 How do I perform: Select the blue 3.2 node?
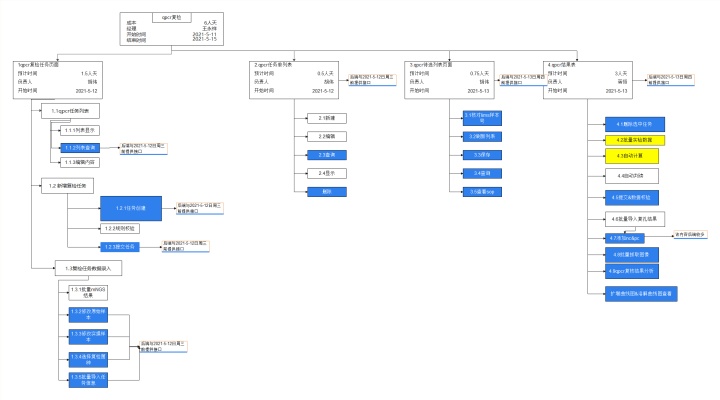(482, 137)
